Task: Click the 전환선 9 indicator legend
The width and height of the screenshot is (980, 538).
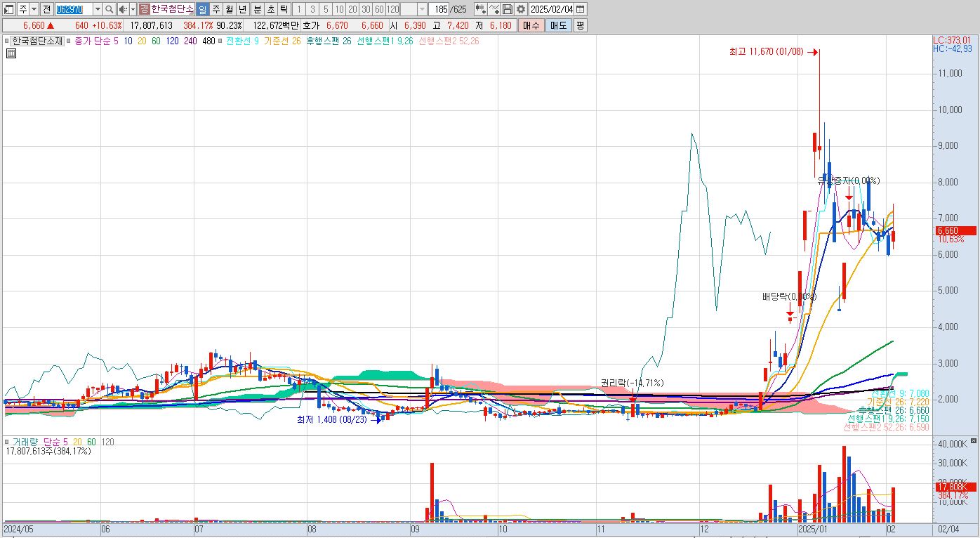Action: [x=242, y=41]
